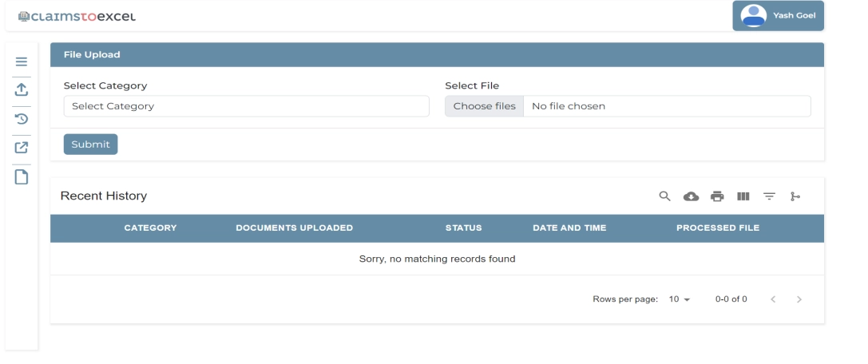Open the Yash Goel user menu
Viewport: 868px width, 364px height.
click(x=778, y=15)
